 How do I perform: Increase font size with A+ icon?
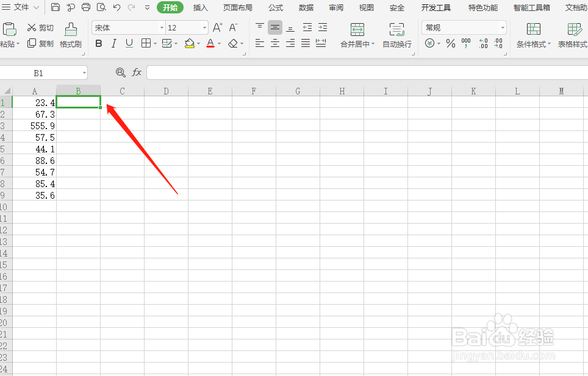218,27
